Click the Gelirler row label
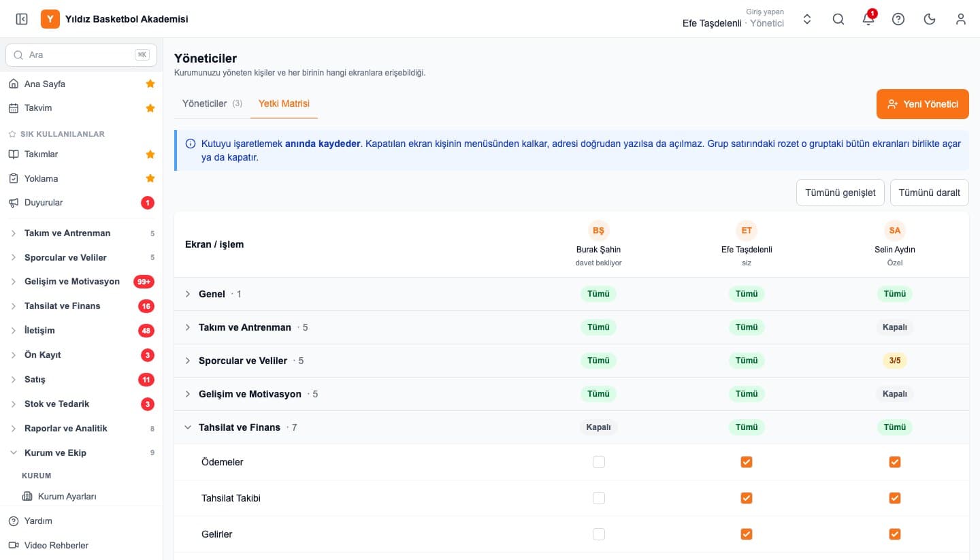This screenshot has height=560, width=980. tap(217, 534)
